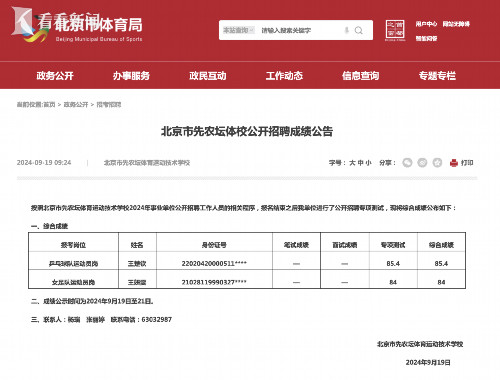Open 政务公开 in the breadcrumb trail
The width and height of the screenshot is (500, 380).
pos(76,105)
